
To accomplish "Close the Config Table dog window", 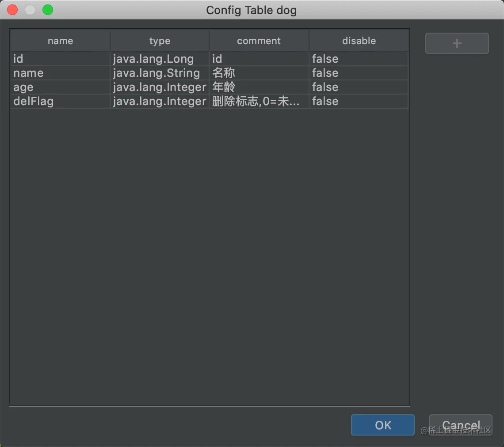I will pyautogui.click(x=12, y=10).
